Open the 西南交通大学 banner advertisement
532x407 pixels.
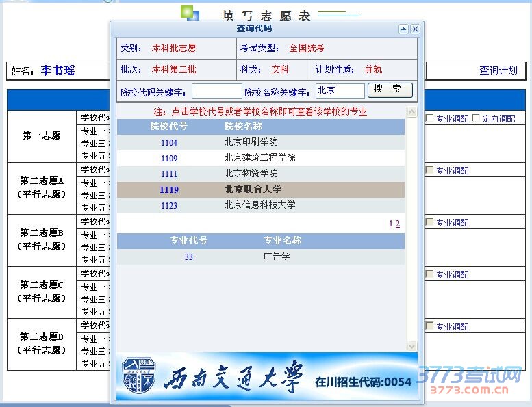tap(266, 376)
